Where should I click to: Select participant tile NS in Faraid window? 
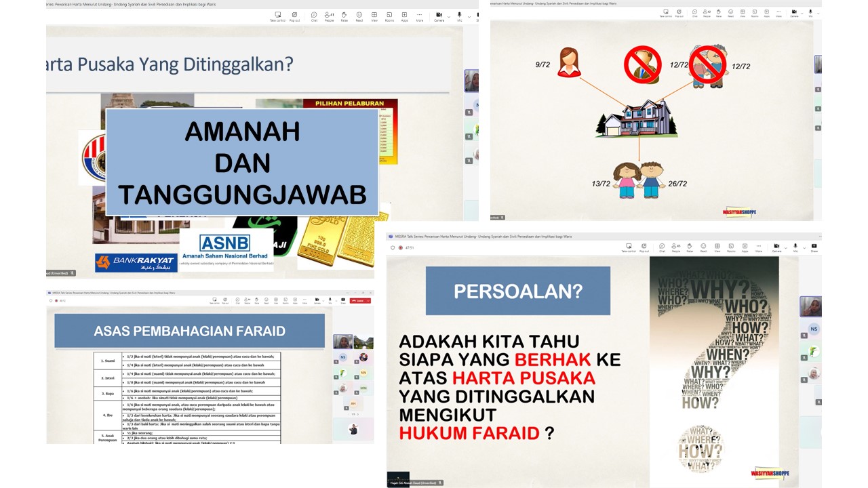(342, 357)
